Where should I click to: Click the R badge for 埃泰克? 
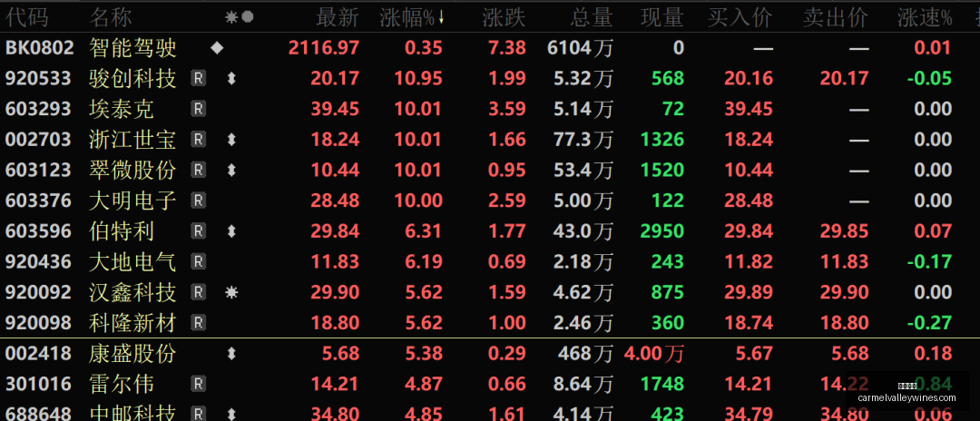[x=198, y=109]
